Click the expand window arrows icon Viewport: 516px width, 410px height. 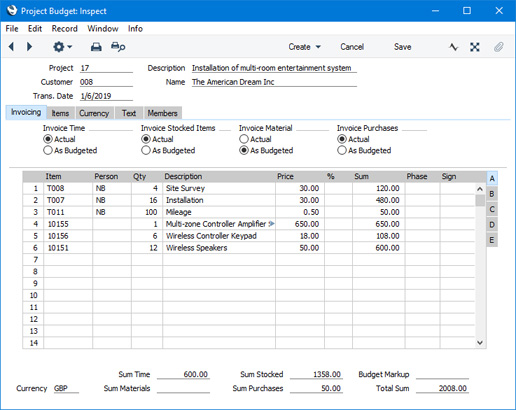coord(475,47)
